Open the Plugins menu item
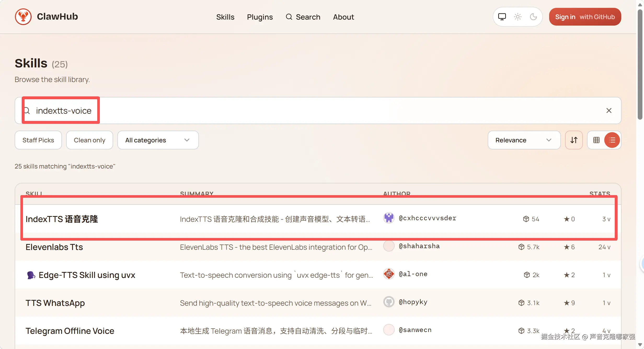Screen dimensions: 644x349 [260, 17]
